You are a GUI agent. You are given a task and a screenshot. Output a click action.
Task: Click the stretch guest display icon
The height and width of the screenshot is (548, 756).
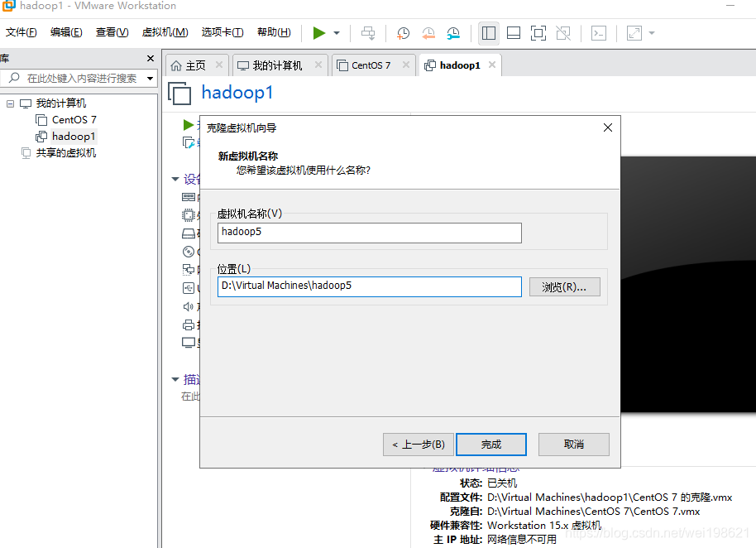pos(634,33)
